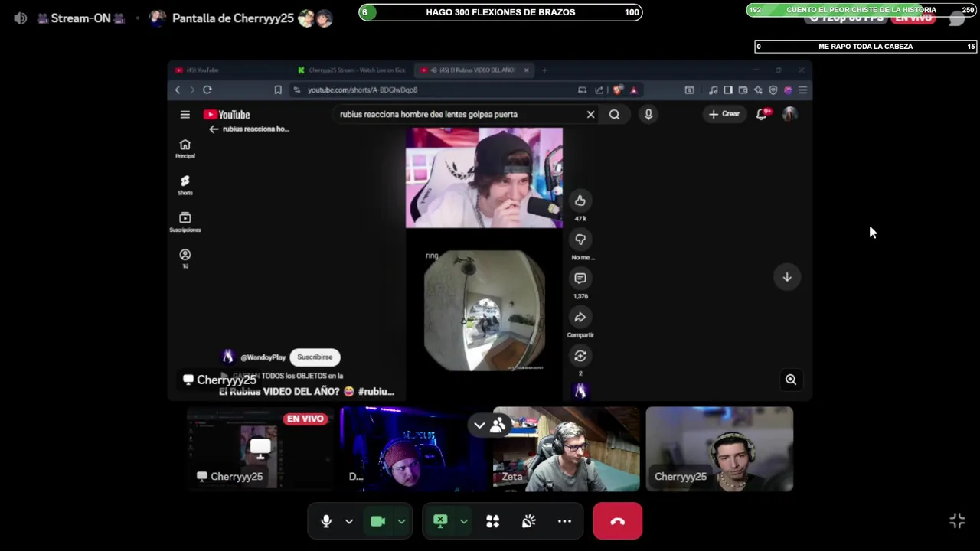Select the participant tile labeled D...

[412, 448]
